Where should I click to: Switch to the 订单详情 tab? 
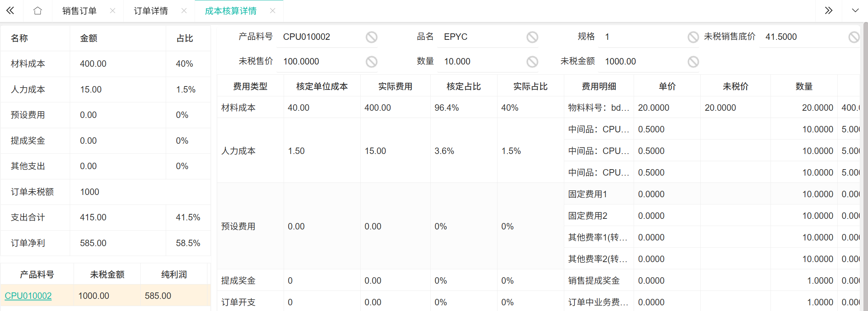tap(151, 11)
